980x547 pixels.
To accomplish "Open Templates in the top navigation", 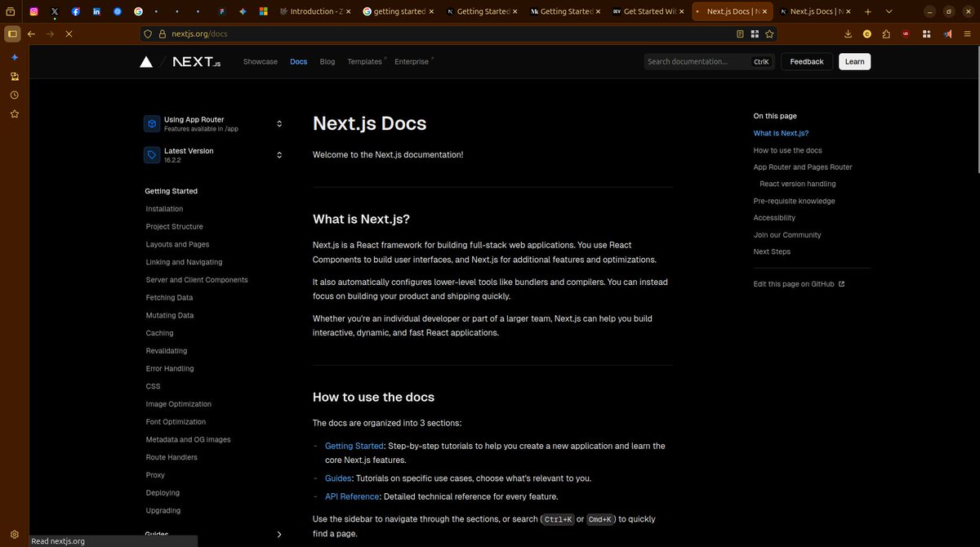I will click(x=365, y=61).
